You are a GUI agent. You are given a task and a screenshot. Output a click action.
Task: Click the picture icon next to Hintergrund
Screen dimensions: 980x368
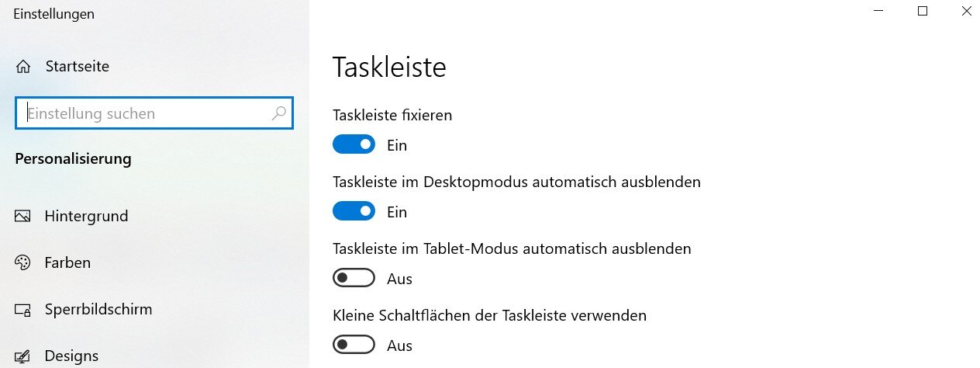(x=23, y=216)
